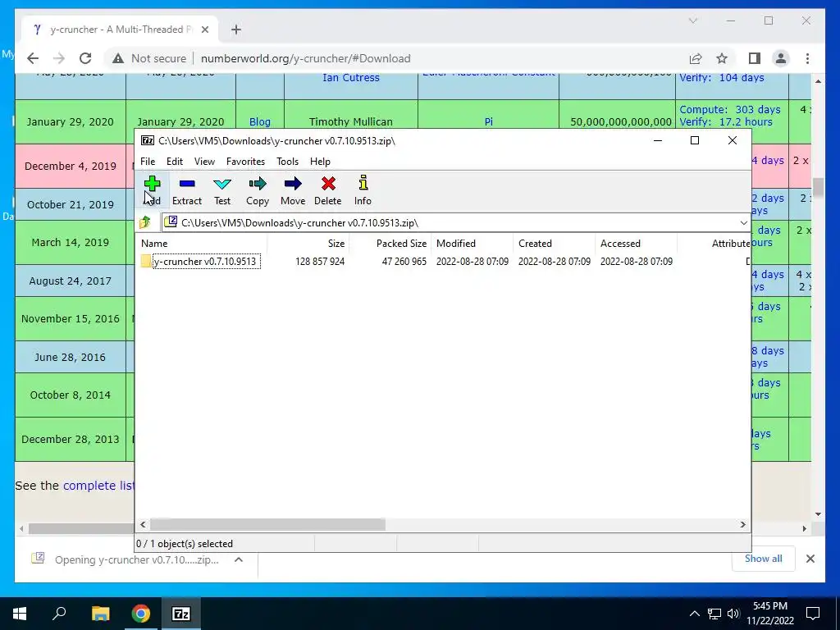
Task: Click the y-cruncher v0.7.10.9513 folder icon
Action: 146,262
